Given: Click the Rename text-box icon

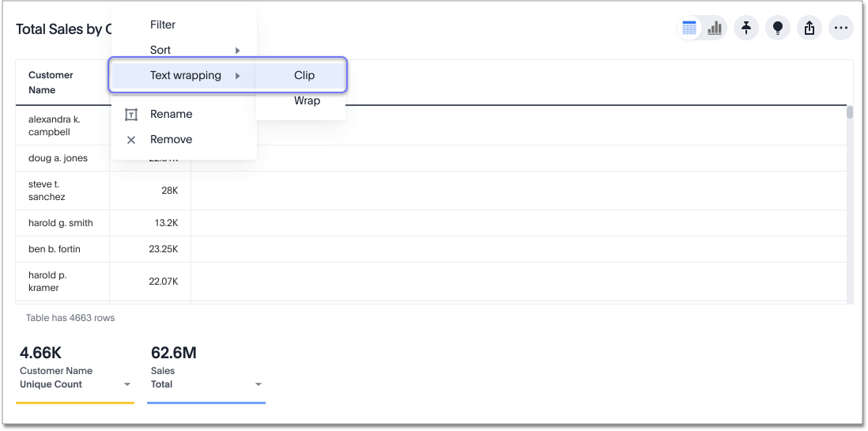Looking at the screenshot, I should coord(131,115).
